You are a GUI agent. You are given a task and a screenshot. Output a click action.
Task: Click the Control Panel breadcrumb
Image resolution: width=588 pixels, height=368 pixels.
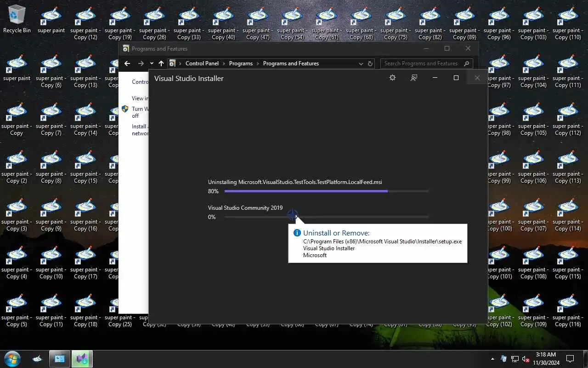(x=202, y=63)
